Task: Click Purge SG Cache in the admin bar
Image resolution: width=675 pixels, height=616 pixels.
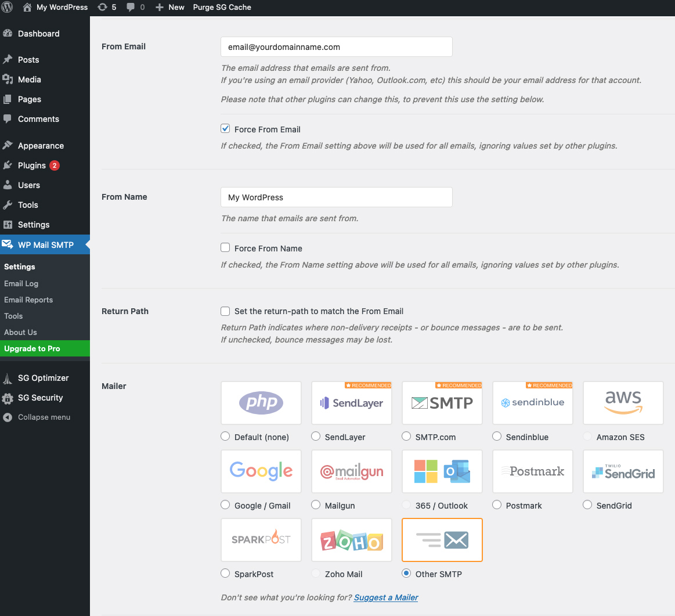Action: coord(222,7)
